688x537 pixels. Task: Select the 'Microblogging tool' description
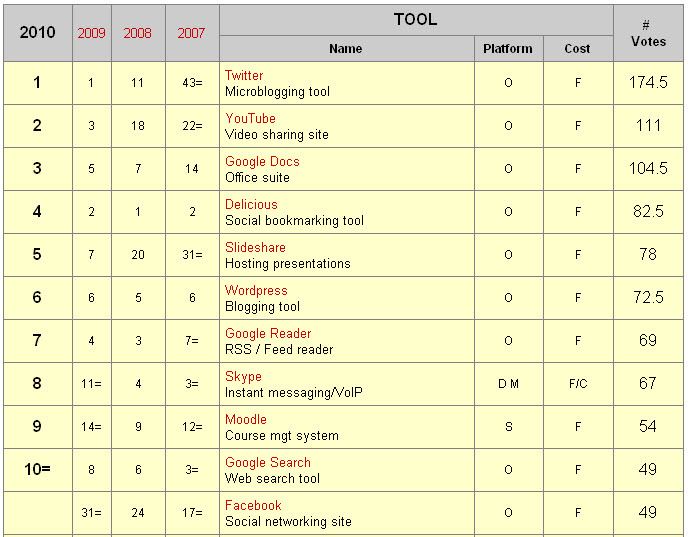[x=277, y=91]
